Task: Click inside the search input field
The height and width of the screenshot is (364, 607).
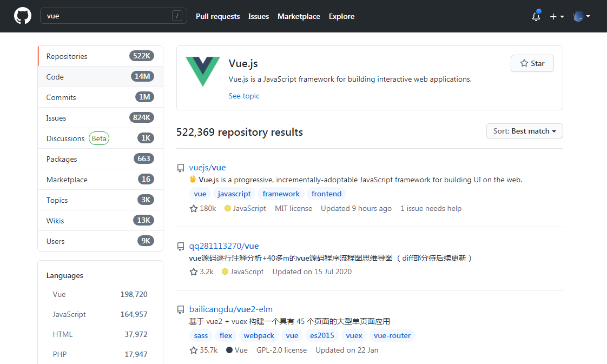Action: click(108, 16)
